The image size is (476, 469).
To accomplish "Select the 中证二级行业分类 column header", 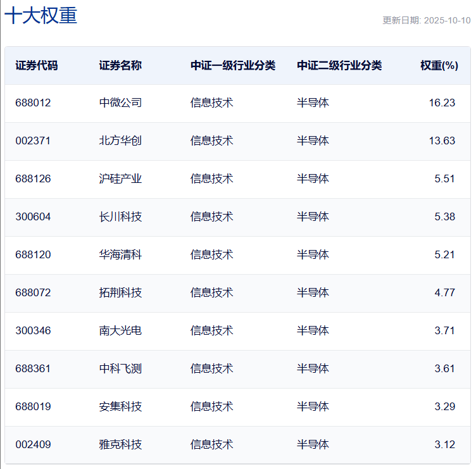I will (x=339, y=65).
